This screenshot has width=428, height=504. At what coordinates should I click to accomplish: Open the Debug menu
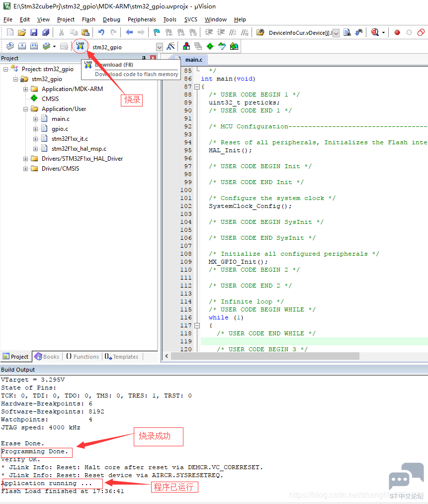(111, 19)
